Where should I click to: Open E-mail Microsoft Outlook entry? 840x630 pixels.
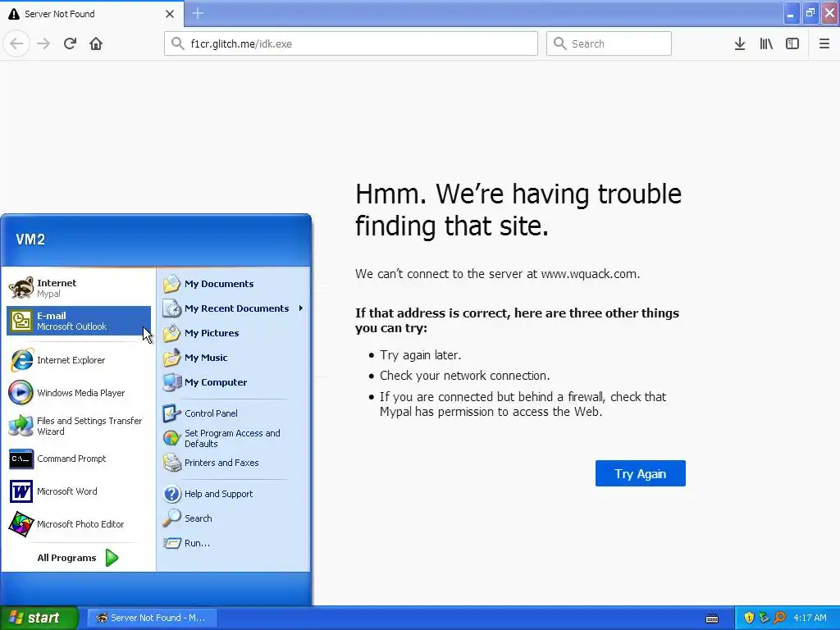(x=79, y=321)
